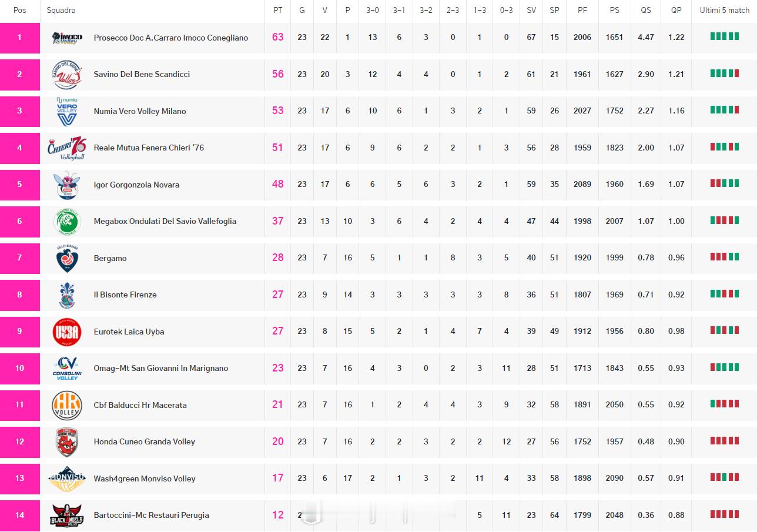
Task: Open the Numia Vero Volley Milano logo
Action: point(67,111)
